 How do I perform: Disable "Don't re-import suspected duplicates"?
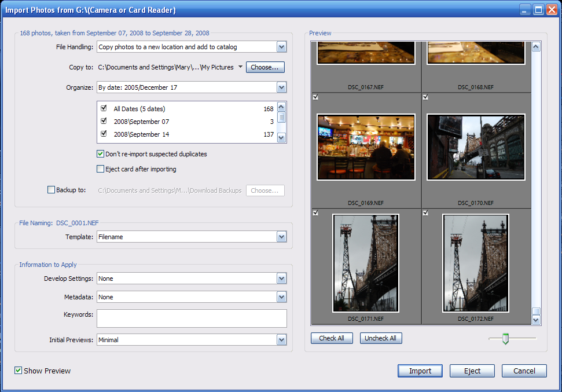100,154
